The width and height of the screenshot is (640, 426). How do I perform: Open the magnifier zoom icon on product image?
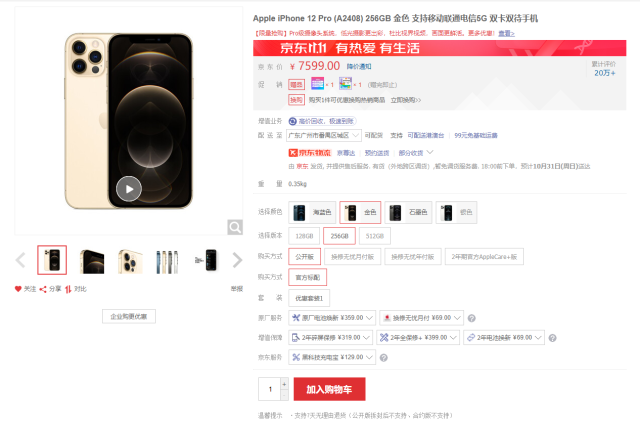pos(235,227)
